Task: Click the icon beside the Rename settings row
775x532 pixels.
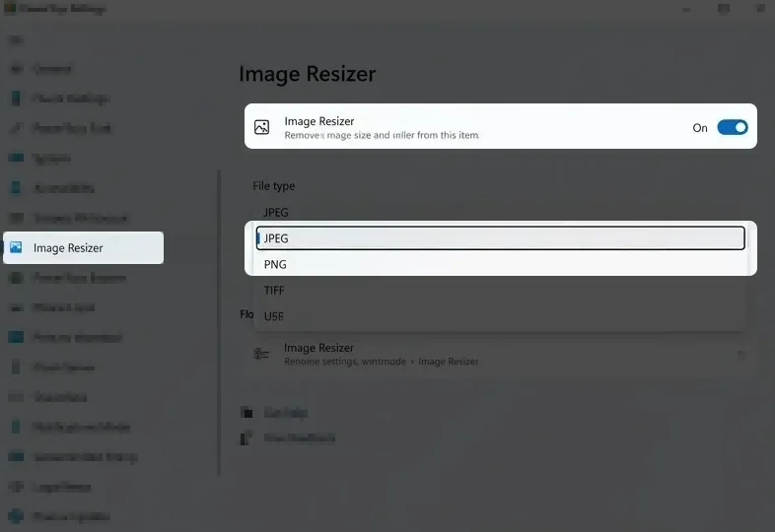Action: 261,354
